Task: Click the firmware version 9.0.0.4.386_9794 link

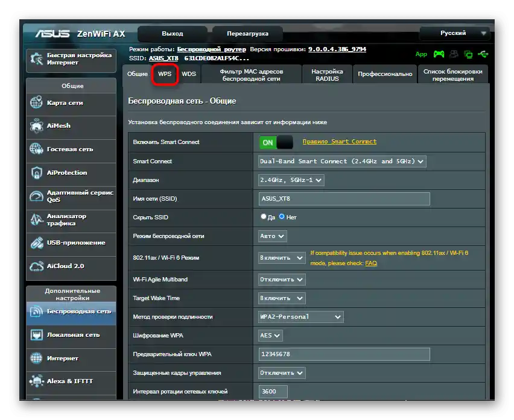Action: (337, 49)
